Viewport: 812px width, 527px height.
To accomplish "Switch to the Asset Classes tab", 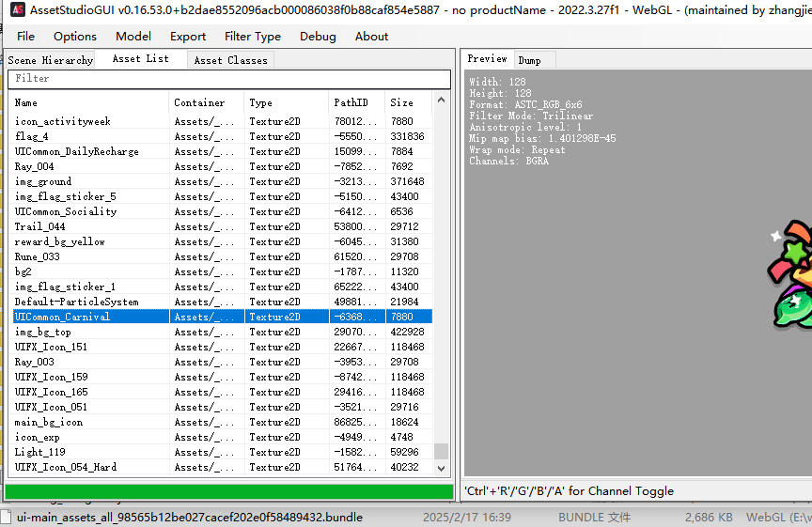I will 230,60.
